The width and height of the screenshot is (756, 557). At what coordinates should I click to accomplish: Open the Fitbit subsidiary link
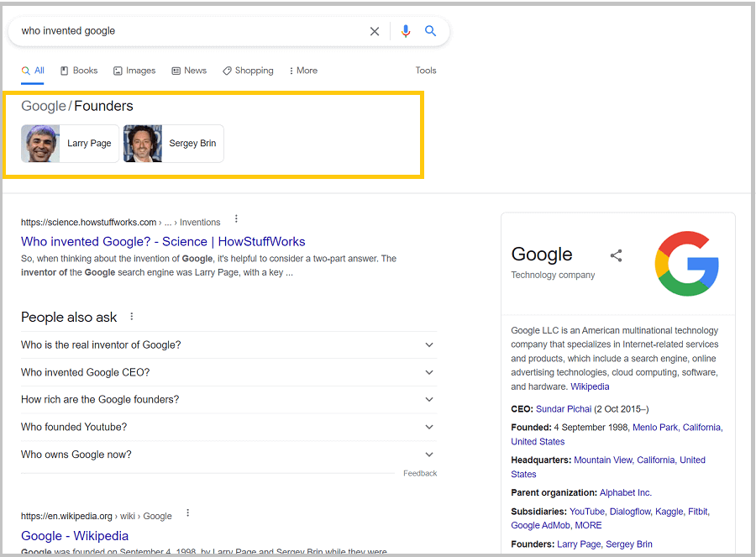[x=698, y=511]
